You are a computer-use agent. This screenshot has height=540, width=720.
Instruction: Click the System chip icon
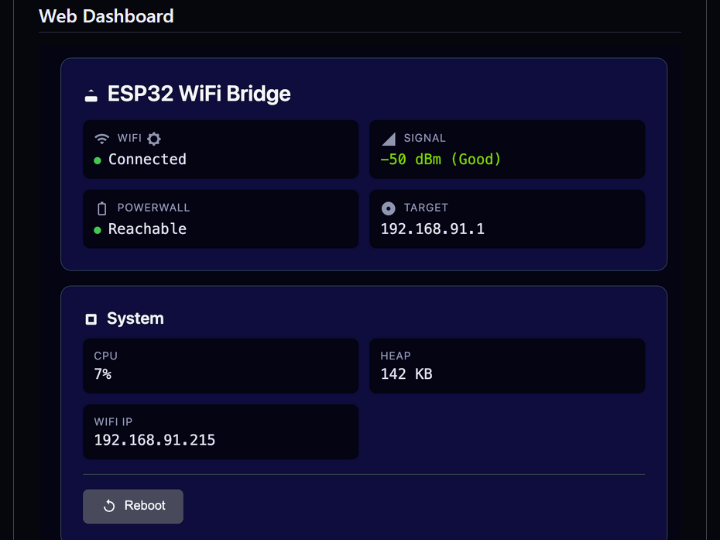(x=91, y=319)
